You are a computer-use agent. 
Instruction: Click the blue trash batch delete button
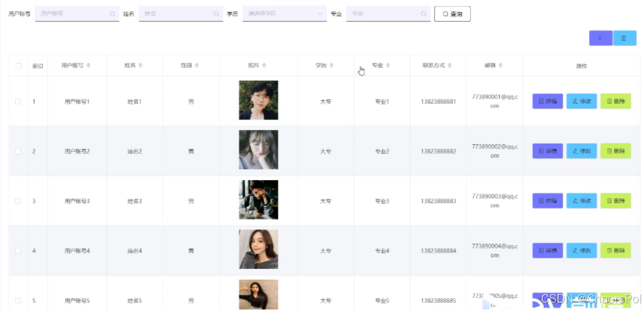coord(625,38)
